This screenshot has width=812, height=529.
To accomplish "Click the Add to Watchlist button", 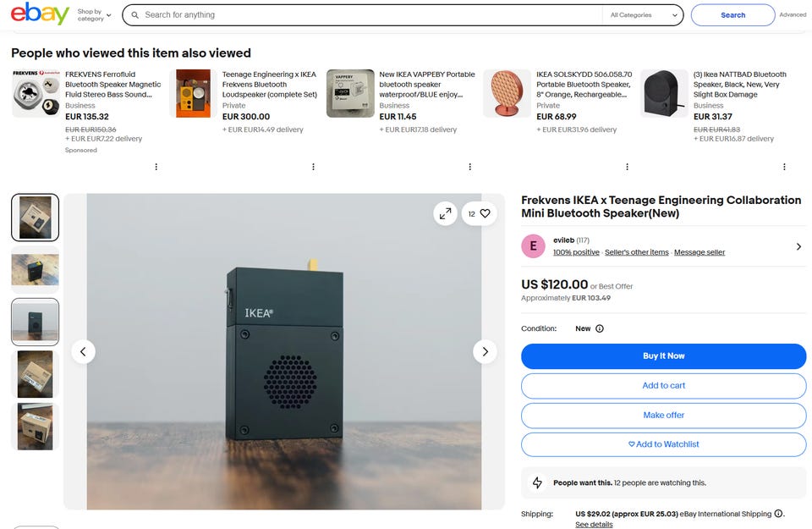I will click(664, 444).
